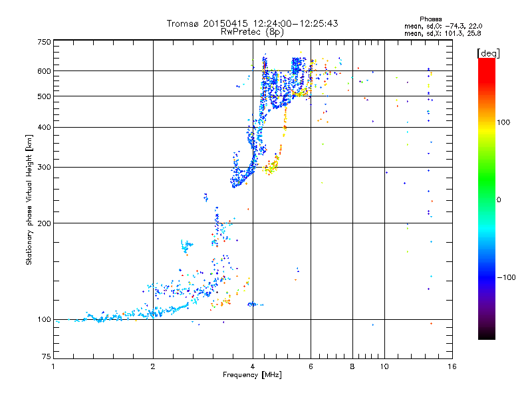Click the y-axis tick label '400'
Image resolution: width=532 pixels, height=399 pixels.
click(44, 127)
